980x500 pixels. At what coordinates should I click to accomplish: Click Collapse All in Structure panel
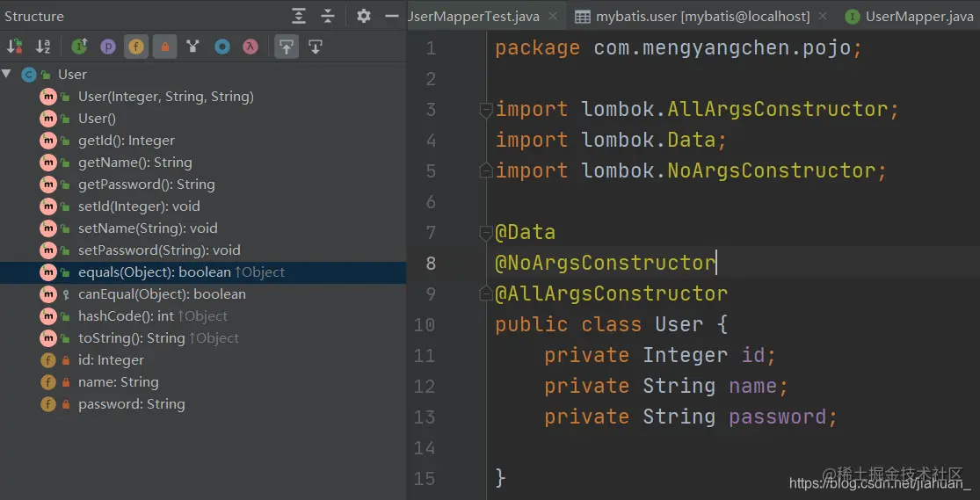(x=328, y=16)
